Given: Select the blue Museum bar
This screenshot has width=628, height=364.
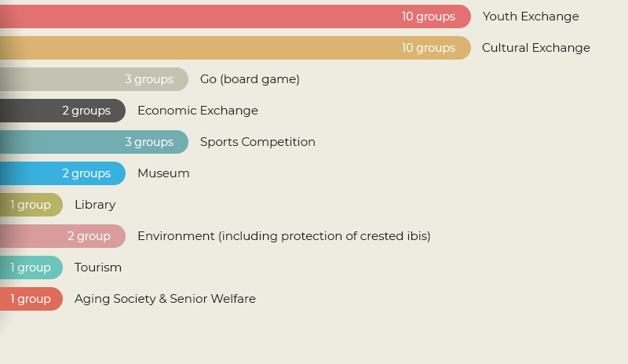Looking at the screenshot, I should [63, 173].
